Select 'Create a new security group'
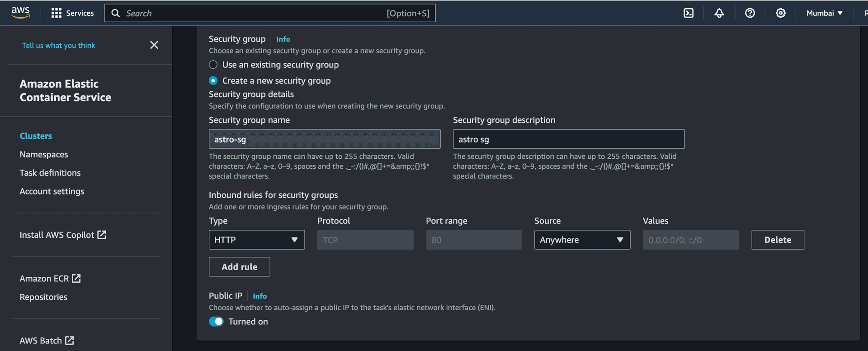 [x=213, y=81]
